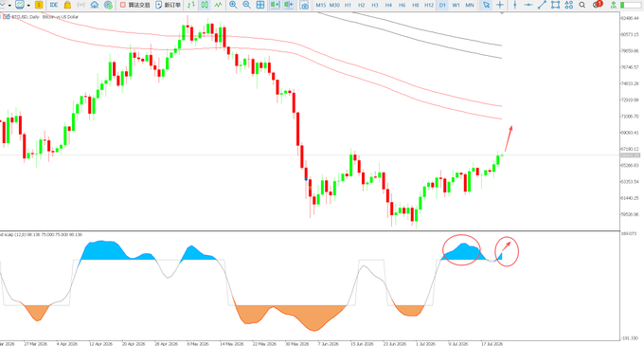Open New Order (新订单) dialog
Viewport: 644px width, 346px height.
168,5
